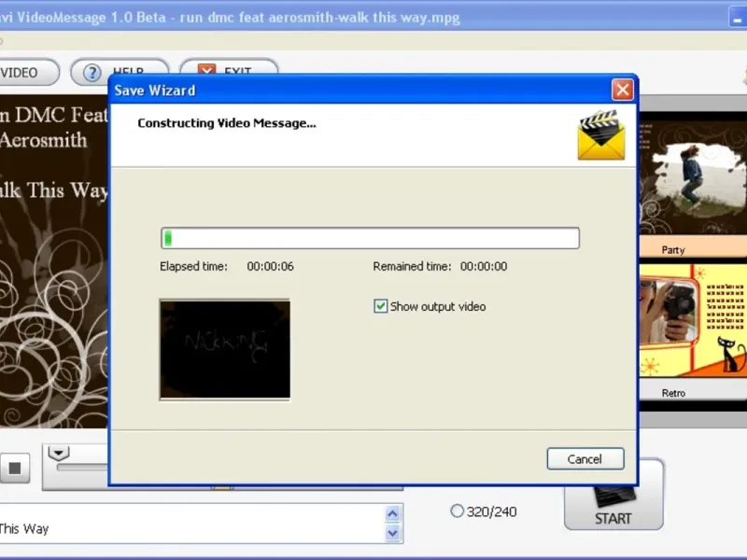The height and width of the screenshot is (560, 747).
Task: Click the construction progress bar
Action: [370, 238]
